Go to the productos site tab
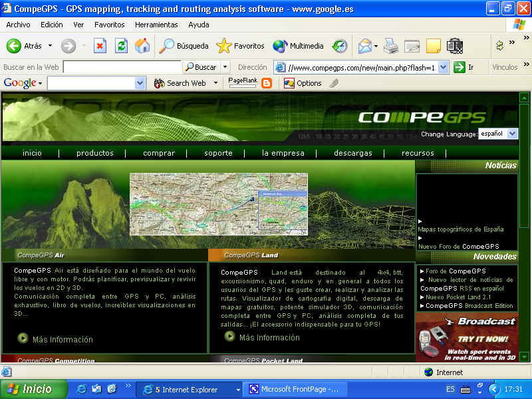The height and width of the screenshot is (399, 532). click(95, 153)
